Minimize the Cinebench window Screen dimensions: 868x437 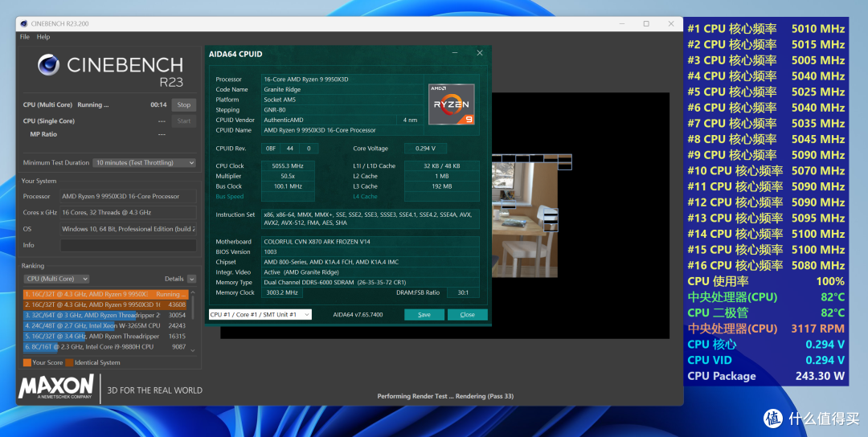(x=621, y=24)
